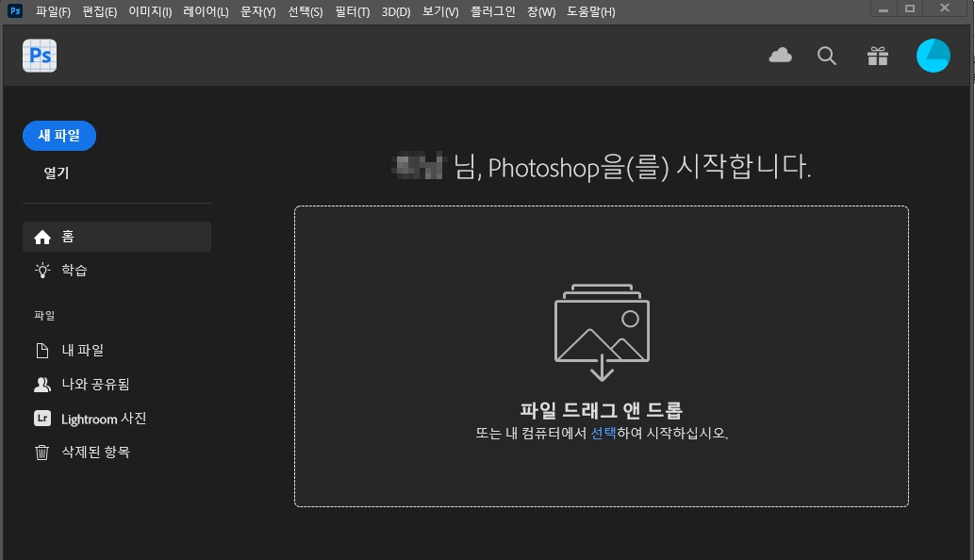Open the What's New gift icon

877,56
